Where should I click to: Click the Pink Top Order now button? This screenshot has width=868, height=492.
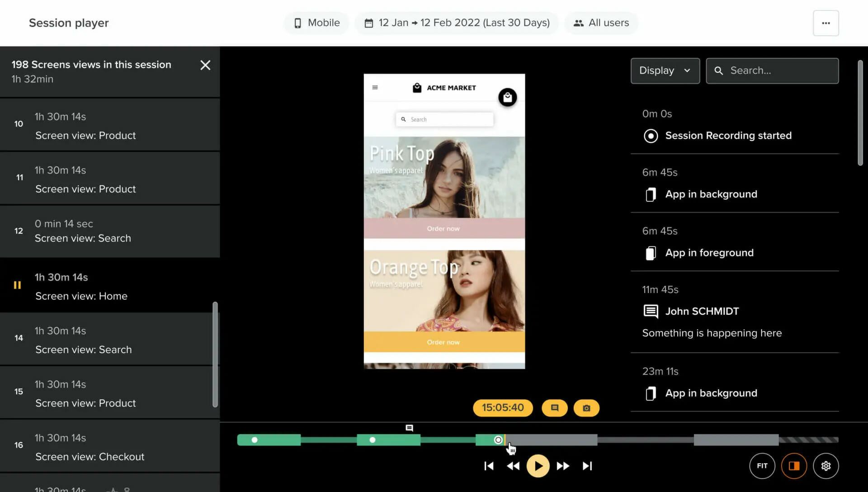[444, 228]
